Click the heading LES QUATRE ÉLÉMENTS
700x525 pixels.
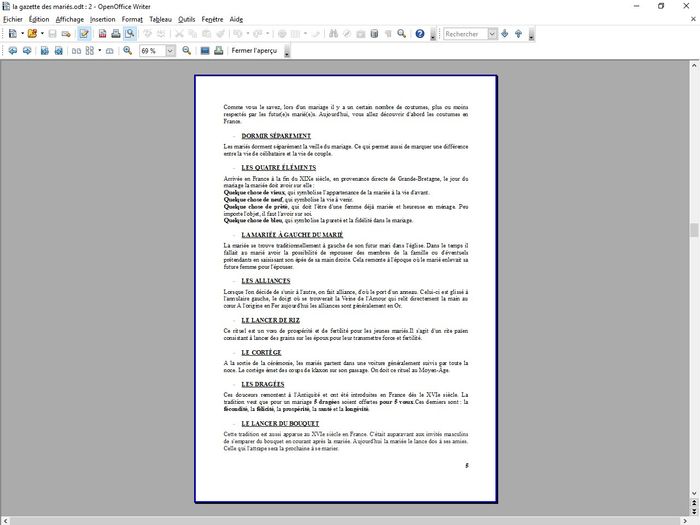pyautogui.click(x=279, y=167)
